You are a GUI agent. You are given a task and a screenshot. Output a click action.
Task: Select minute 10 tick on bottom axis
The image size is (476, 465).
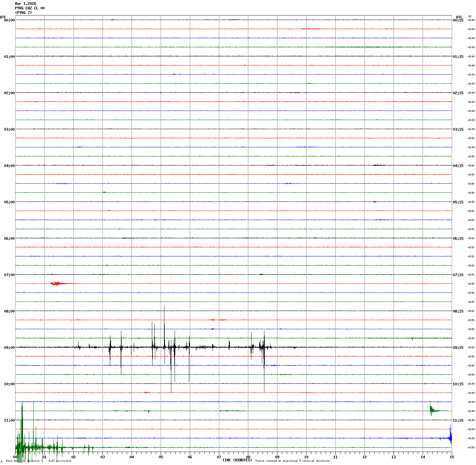[x=306, y=457]
